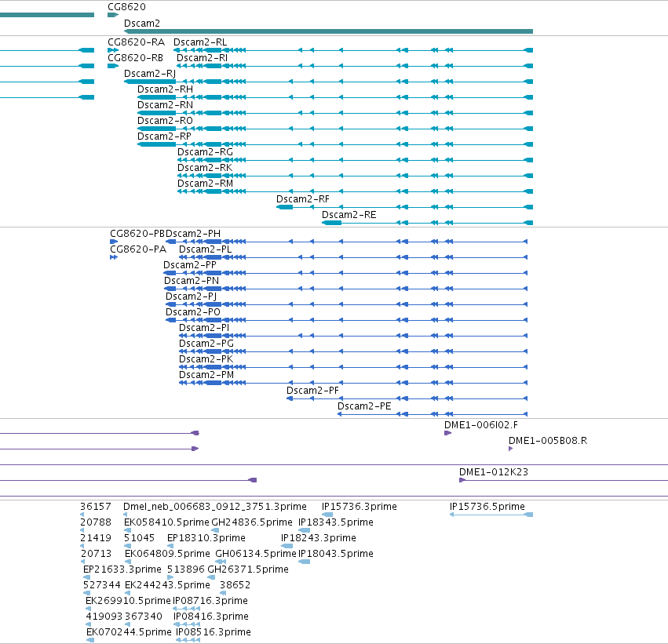Click the Dmel_neb_006683_0912_3751.3prime label
The width and height of the screenshot is (668, 644).
[215, 507]
